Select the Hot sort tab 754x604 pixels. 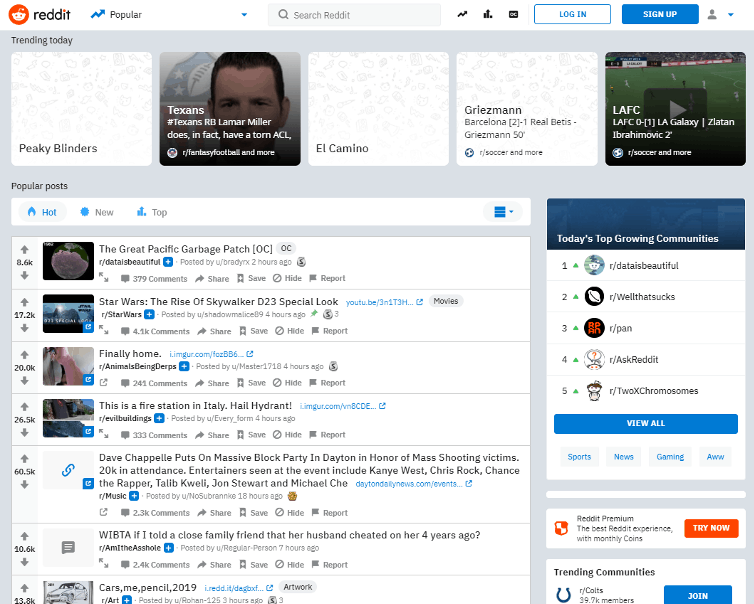[x=42, y=212]
